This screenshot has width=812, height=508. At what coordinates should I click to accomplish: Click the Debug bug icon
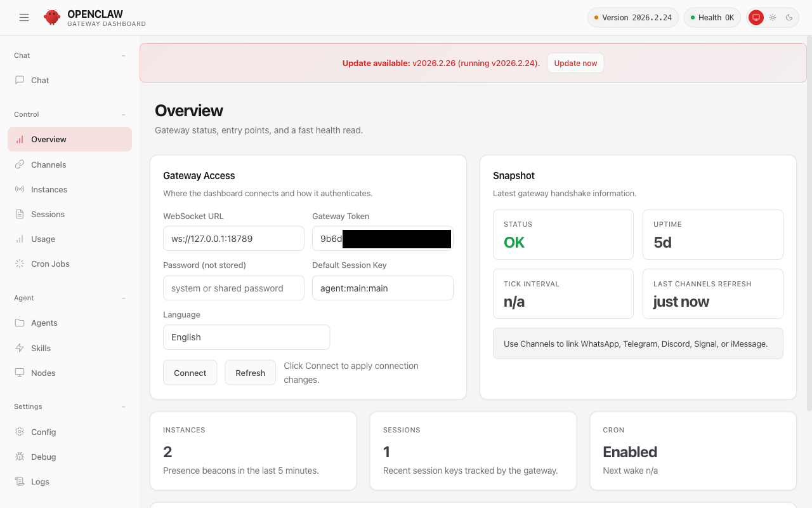(x=20, y=457)
